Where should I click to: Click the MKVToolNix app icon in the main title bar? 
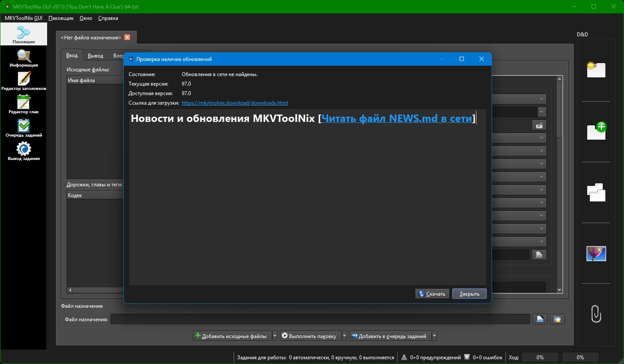[x=8, y=6]
